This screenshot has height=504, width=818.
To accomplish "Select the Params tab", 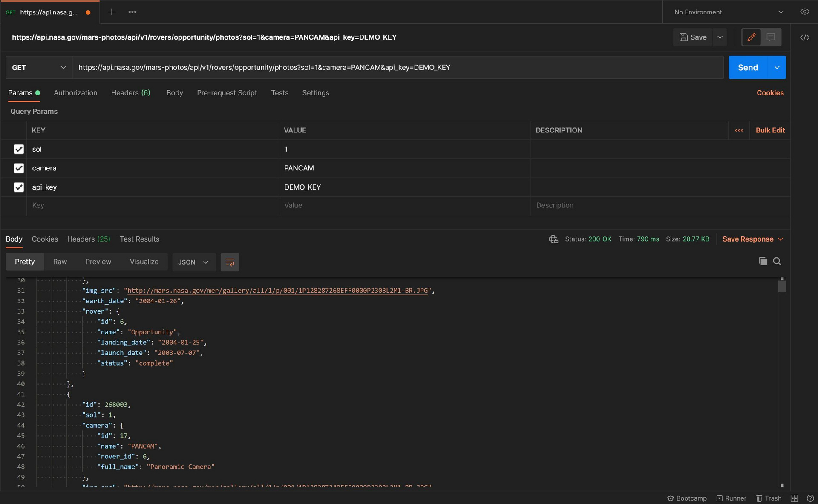I will [24, 93].
